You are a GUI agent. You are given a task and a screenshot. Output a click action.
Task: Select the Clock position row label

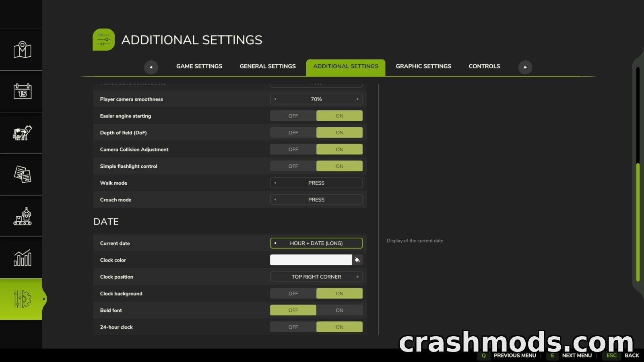[x=117, y=277]
